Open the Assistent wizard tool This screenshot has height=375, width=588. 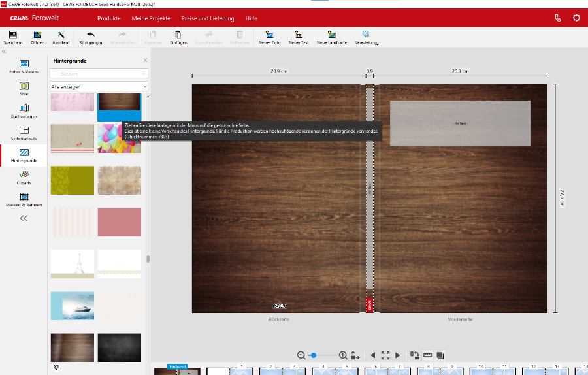pyautogui.click(x=61, y=35)
